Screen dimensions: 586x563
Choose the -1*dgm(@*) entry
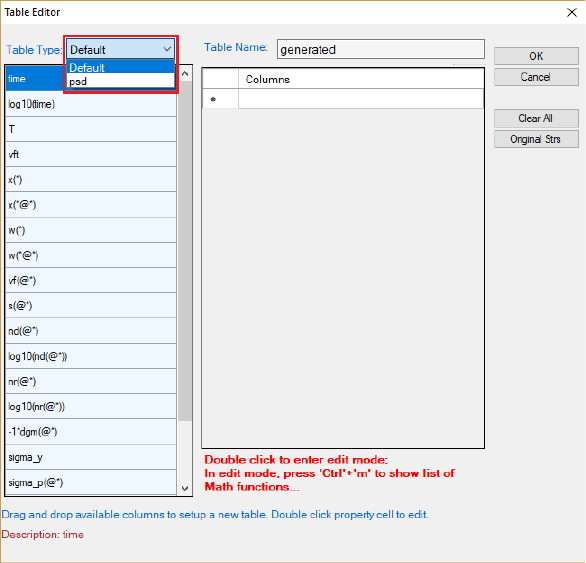click(x=91, y=432)
